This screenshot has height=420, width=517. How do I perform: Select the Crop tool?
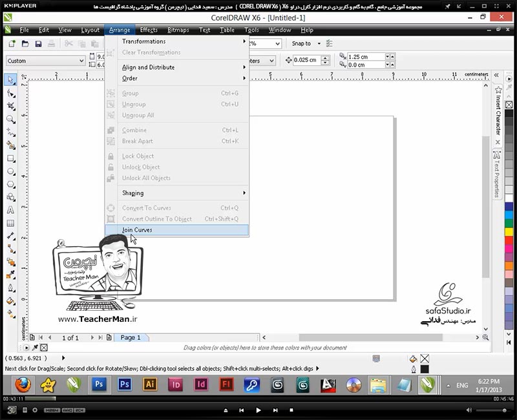point(11,106)
